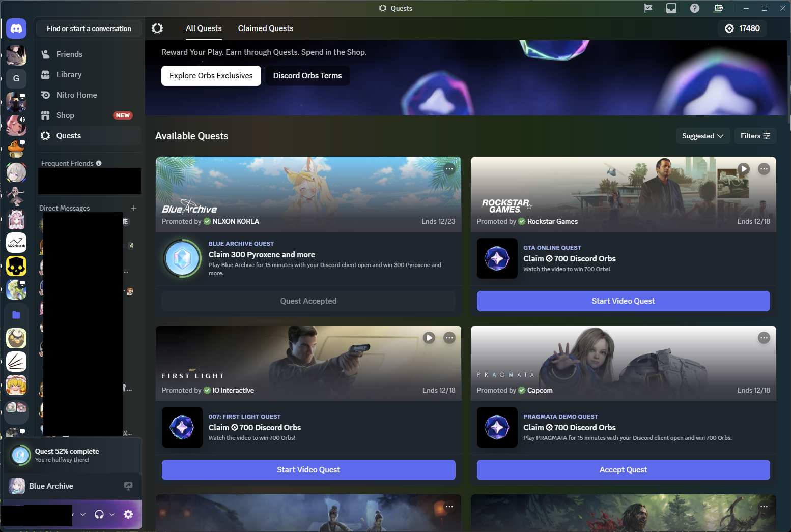Expand the blue server folder icon

point(16,315)
